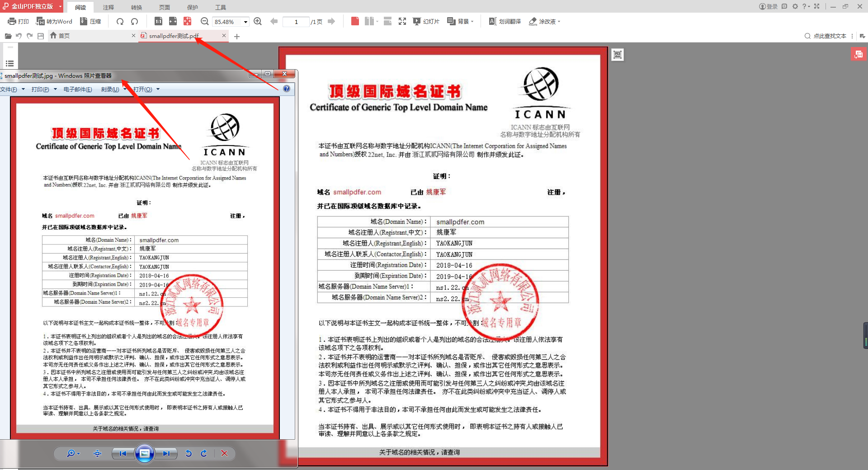The image size is (868, 470).
Task: Add a new tab with plus button
Action: pos(237,36)
